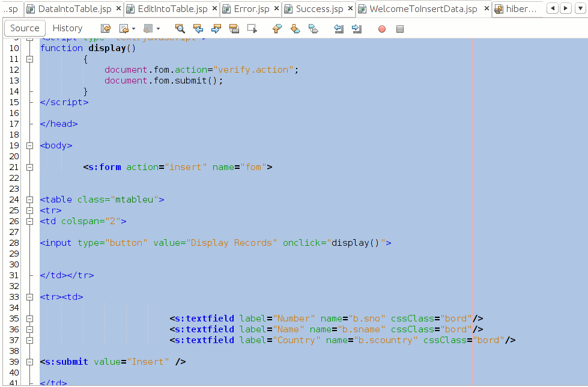Click the "Display Records" button value text
The height and width of the screenshot is (387, 588).
pyautogui.click(x=231, y=243)
